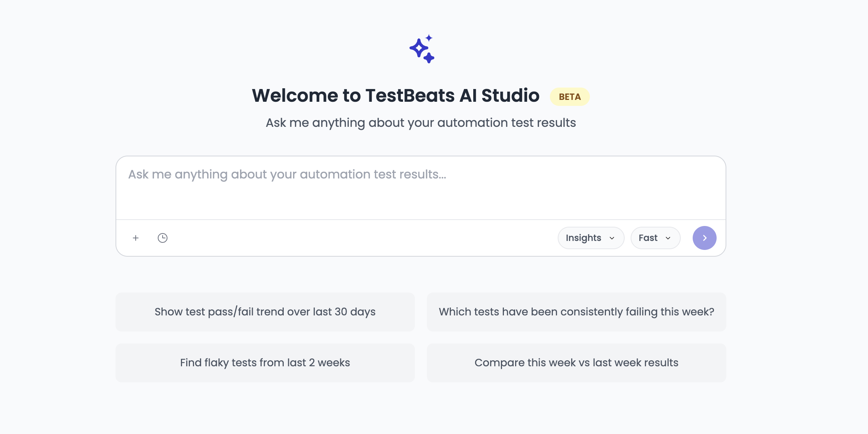Select suggestion 'Show test pass/fail trend over last 30 days'
868x434 pixels.
point(265,312)
